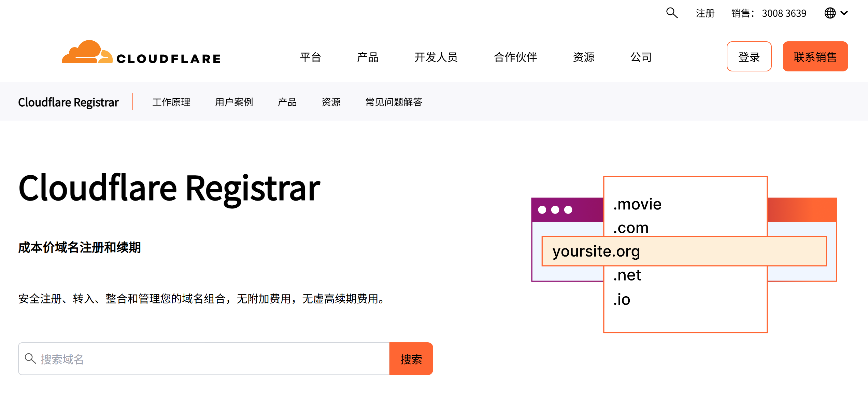The width and height of the screenshot is (868, 397).
Task: Click the yoursite.org illustration box
Action: [684, 251]
